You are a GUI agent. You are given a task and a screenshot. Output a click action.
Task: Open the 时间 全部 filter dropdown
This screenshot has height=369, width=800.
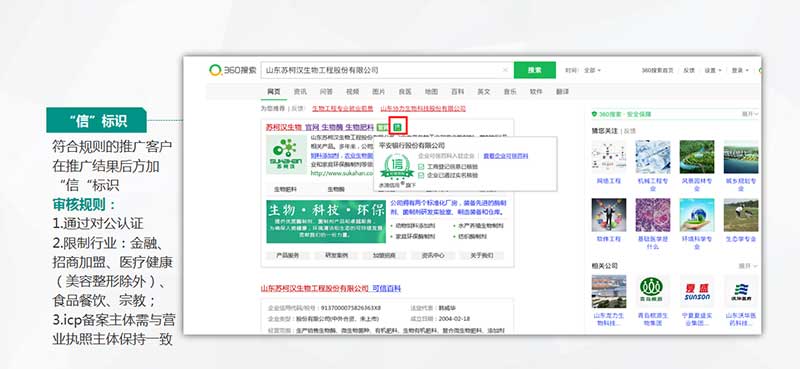point(592,70)
